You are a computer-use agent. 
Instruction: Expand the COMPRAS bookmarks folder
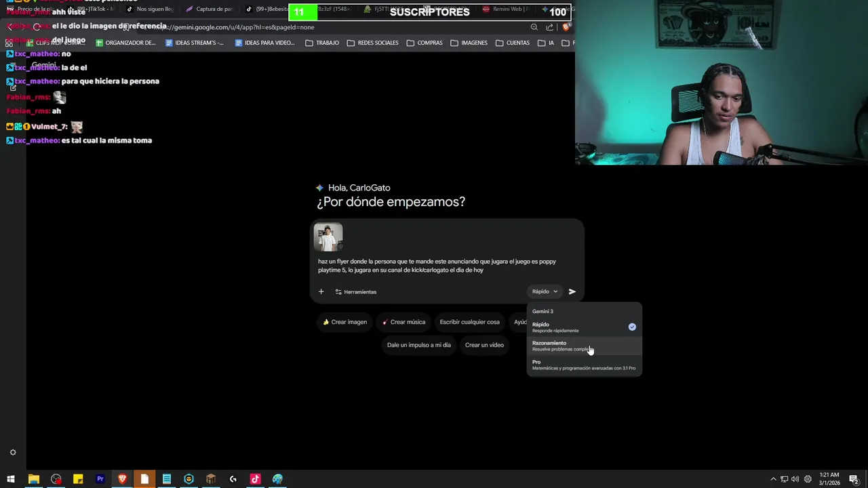(425, 43)
